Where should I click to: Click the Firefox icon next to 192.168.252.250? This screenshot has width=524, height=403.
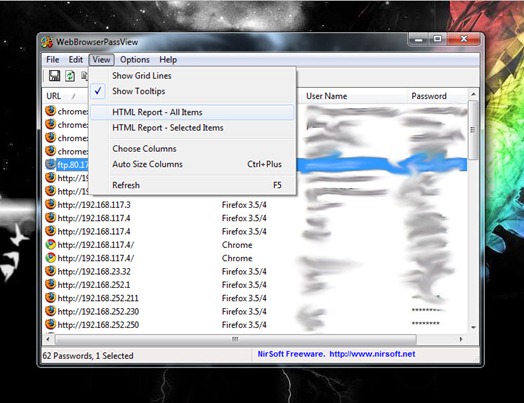[x=50, y=324]
